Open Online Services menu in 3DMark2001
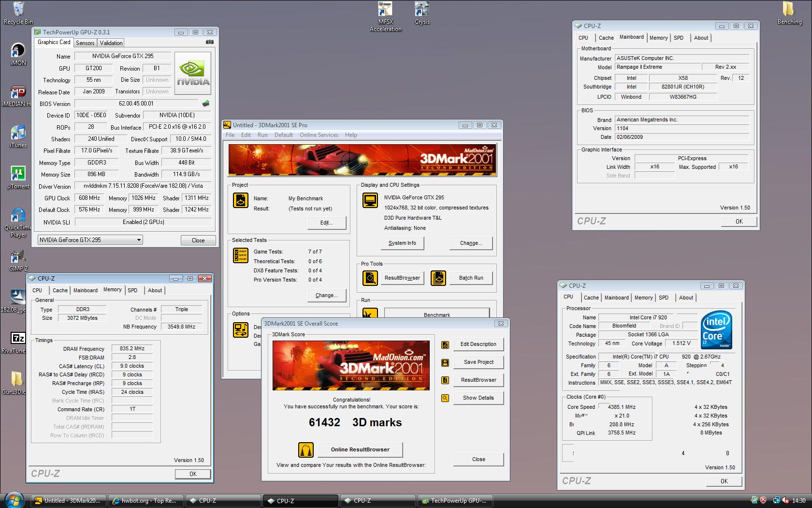The height and width of the screenshot is (508, 812). tap(319, 135)
